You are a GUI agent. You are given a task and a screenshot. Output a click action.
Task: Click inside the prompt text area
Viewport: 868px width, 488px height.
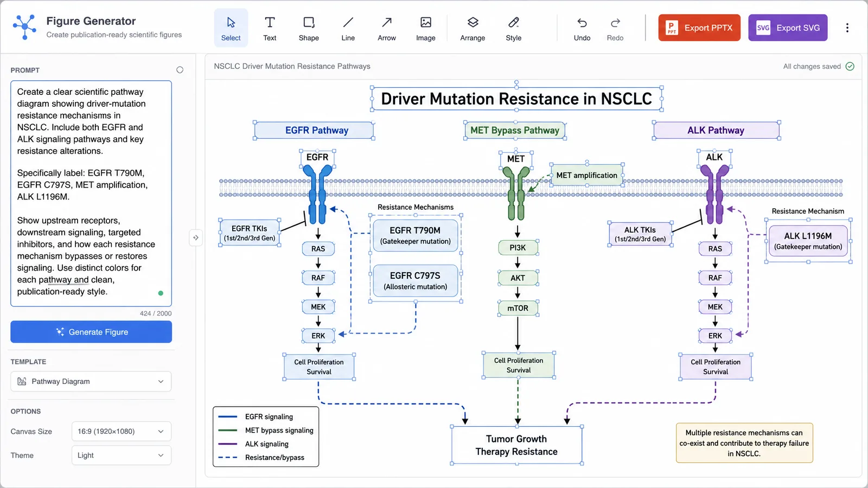[x=91, y=194]
